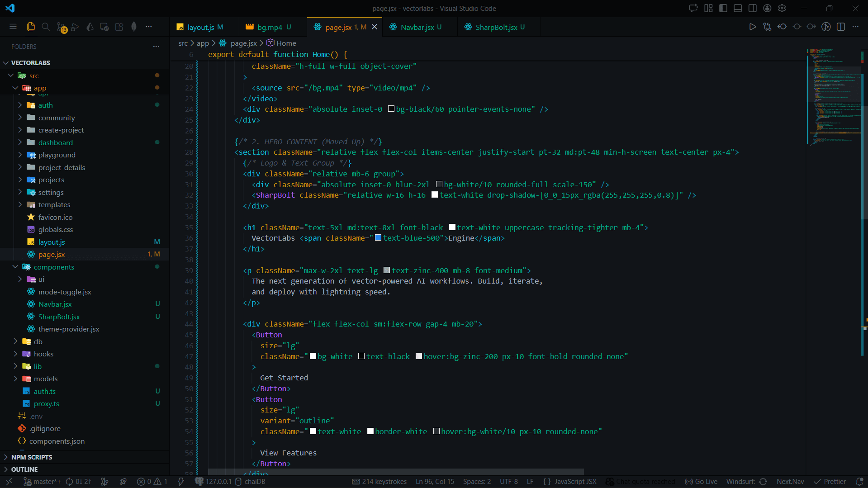Viewport: 868px width, 488px height.
Task: Expand the dashboard folder
Action: (x=20, y=142)
